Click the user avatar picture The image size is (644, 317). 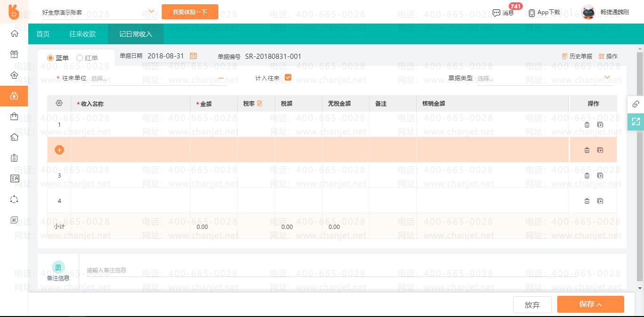(x=588, y=12)
